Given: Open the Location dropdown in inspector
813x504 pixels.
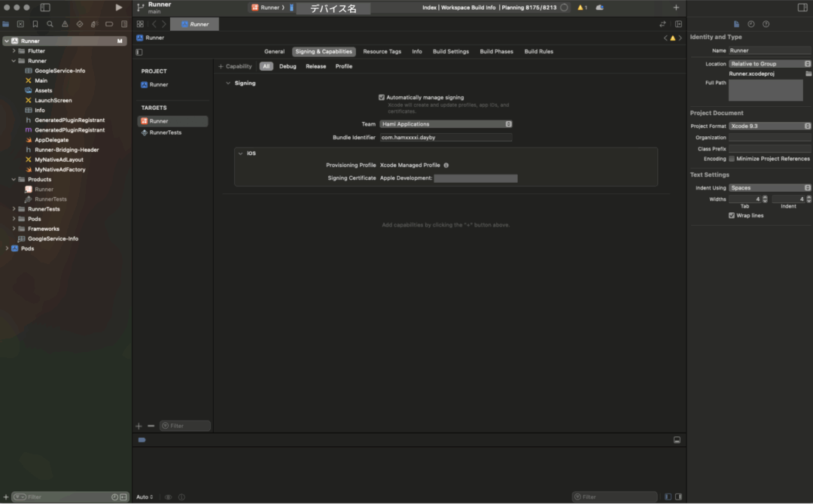Looking at the screenshot, I should pyautogui.click(x=769, y=64).
